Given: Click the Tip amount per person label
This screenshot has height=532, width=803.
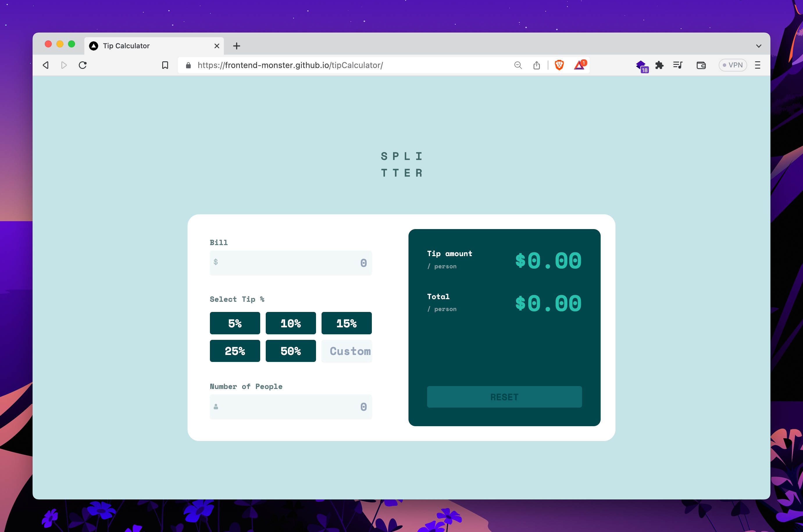Looking at the screenshot, I should click(x=449, y=258).
